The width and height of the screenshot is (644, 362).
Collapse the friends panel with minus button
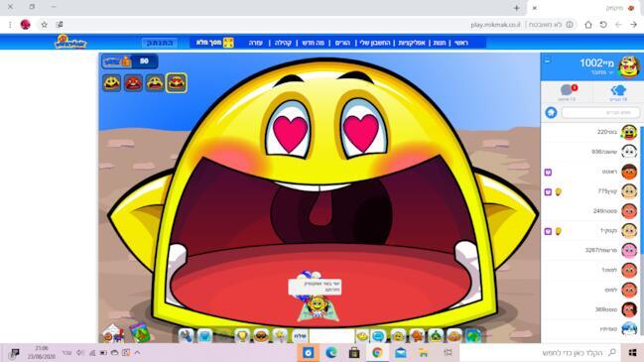[x=547, y=61]
